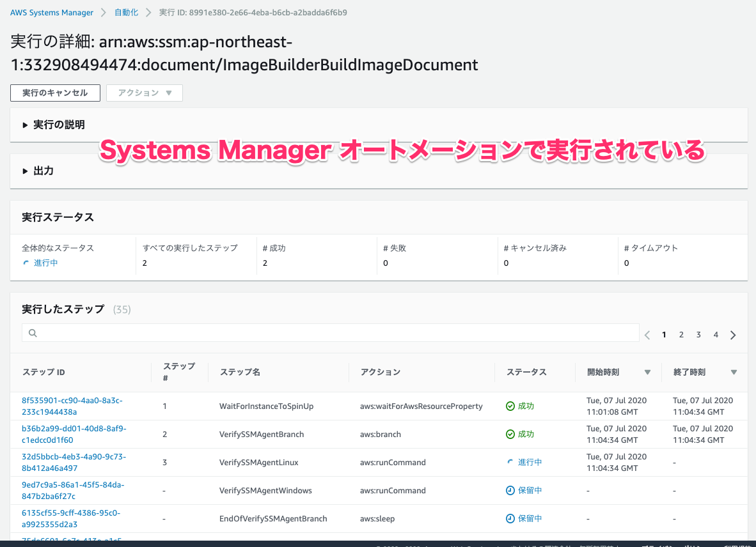Go to previous page of steps

[x=647, y=335]
